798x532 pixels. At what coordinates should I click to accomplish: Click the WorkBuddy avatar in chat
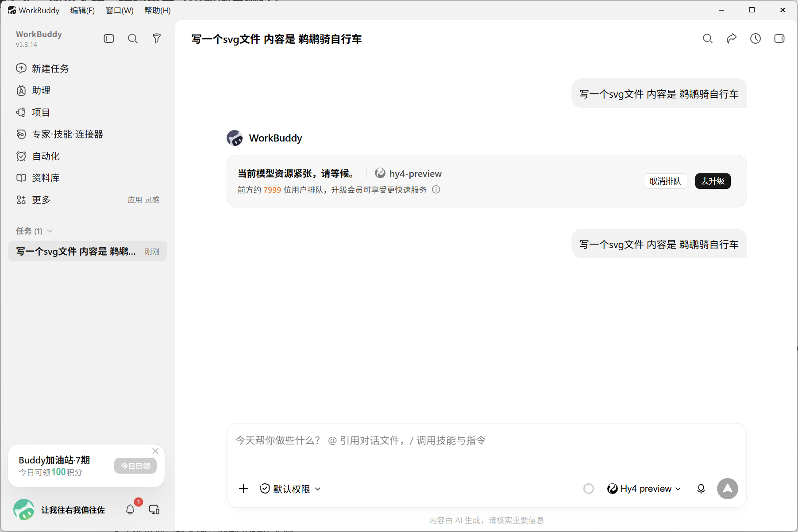pos(235,138)
